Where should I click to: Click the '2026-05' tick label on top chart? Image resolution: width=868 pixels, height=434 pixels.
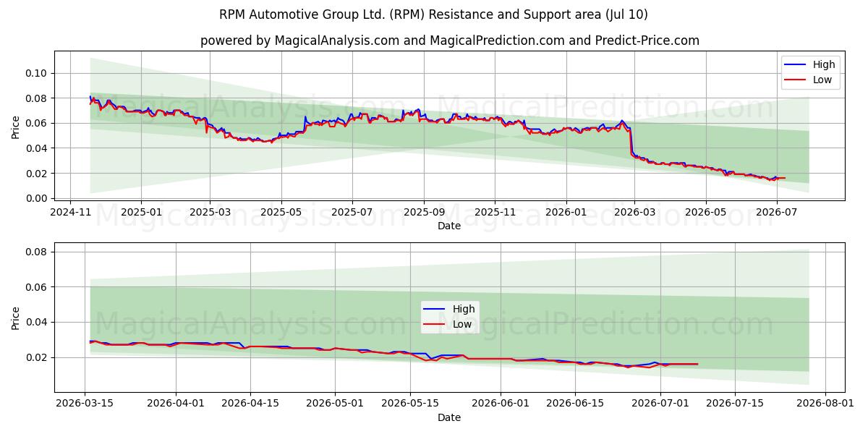pyautogui.click(x=705, y=213)
